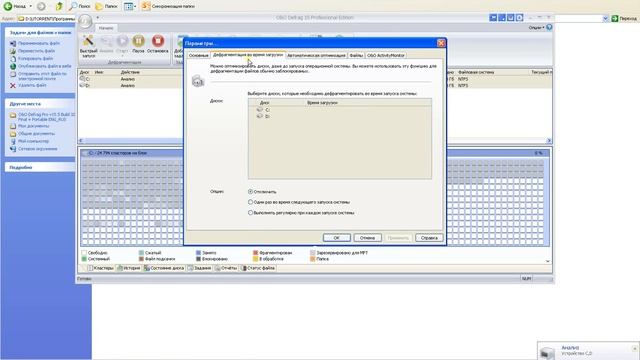Image resolution: width=640 pixels, height=360 pixels.
Task: Open the Options dropdown in O&O window
Action: click(x=536, y=27)
